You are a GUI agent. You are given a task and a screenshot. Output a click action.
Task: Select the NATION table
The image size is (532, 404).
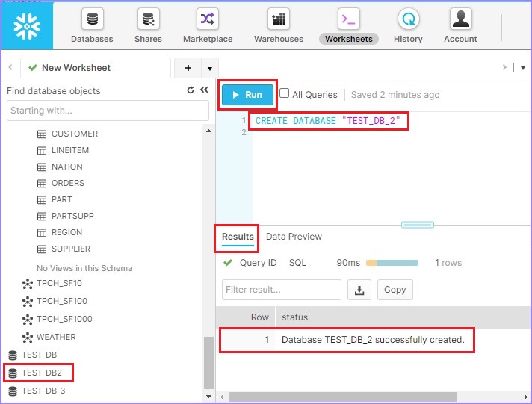60,167
